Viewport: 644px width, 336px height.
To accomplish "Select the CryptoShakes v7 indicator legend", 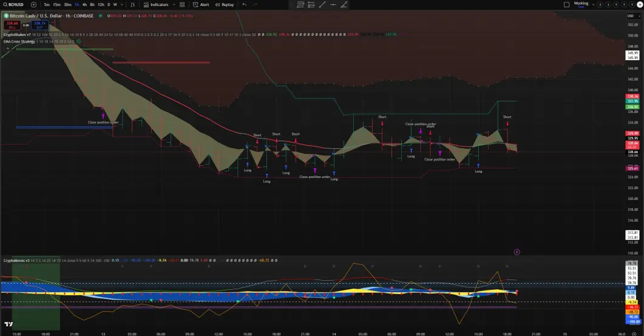I will 17,35.
